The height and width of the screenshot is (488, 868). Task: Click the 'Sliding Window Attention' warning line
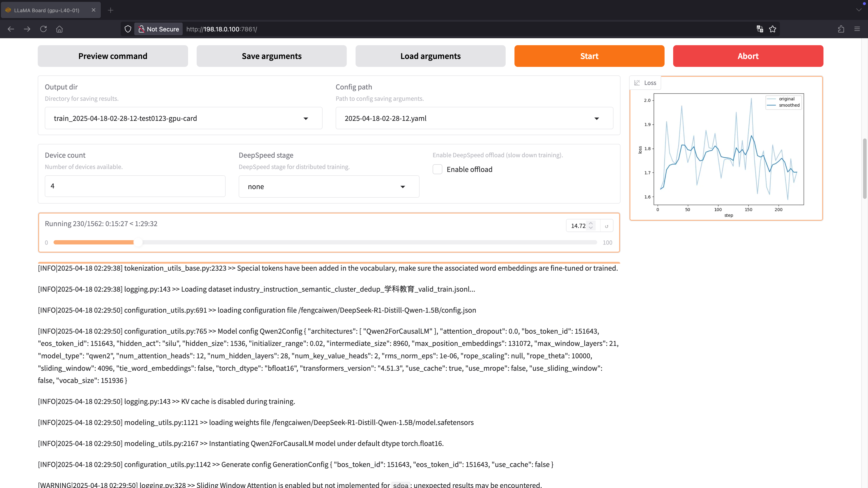click(290, 485)
